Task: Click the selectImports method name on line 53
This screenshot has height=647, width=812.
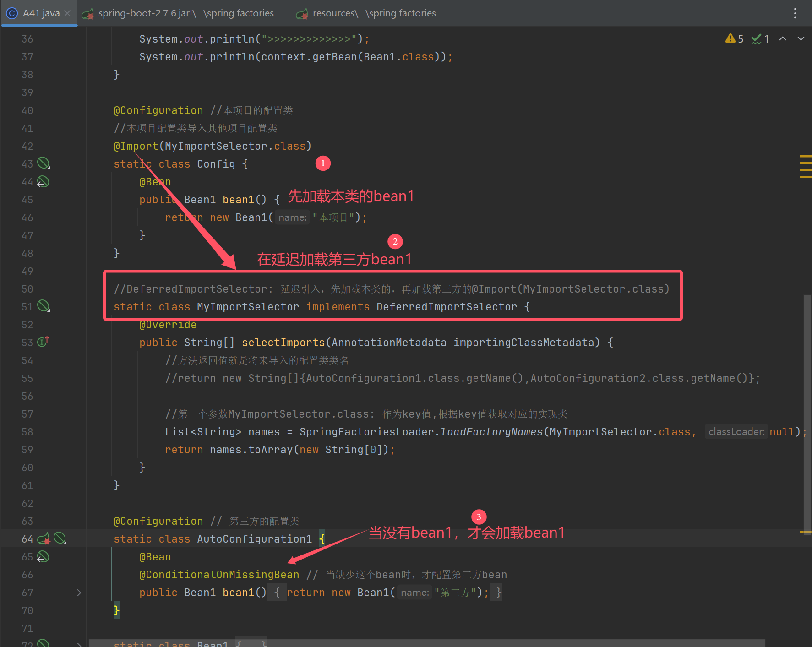Action: [x=283, y=343]
